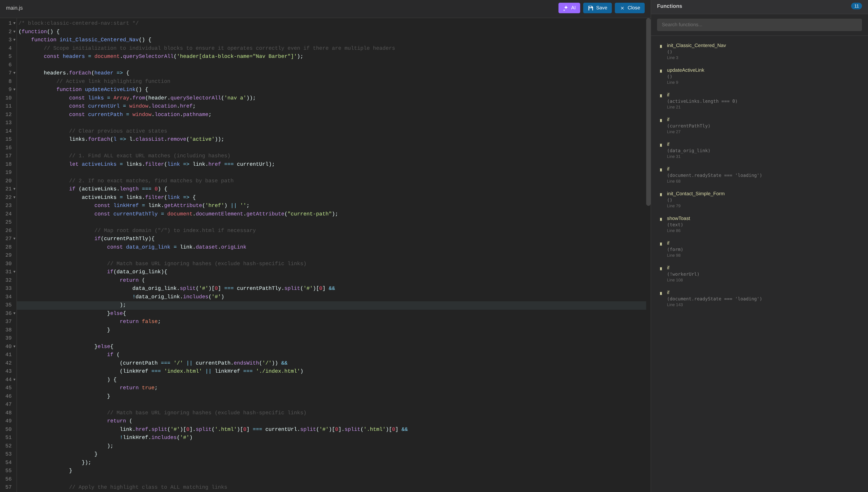
Task: Click the editor vertical scrollbar thumb
Action: click(648, 111)
